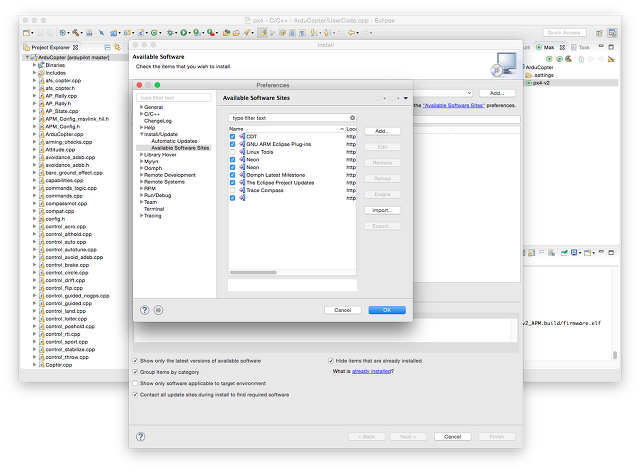Screen dimensions: 640x471
Task: Click Link with Editor icon in Project Explorer
Action: (x=117, y=47)
